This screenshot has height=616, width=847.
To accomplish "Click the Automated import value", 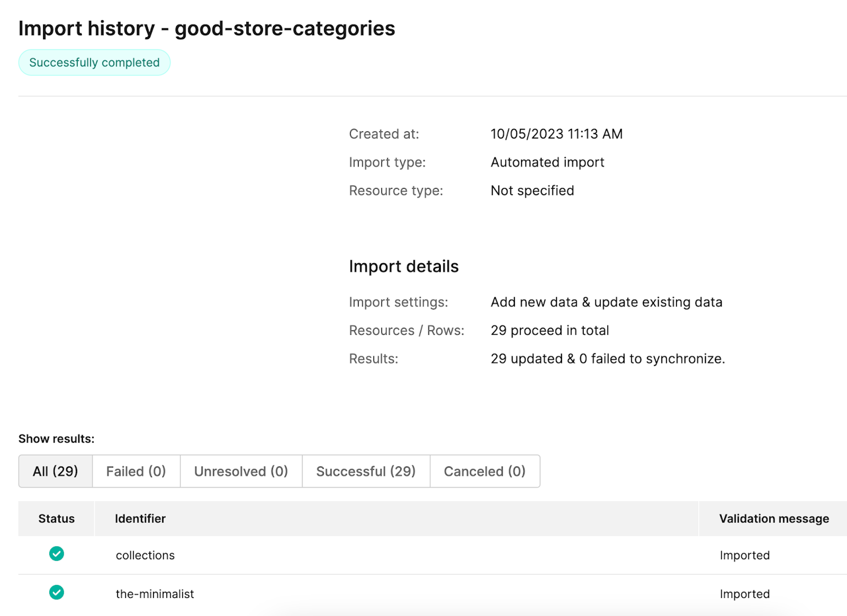I will point(547,162).
